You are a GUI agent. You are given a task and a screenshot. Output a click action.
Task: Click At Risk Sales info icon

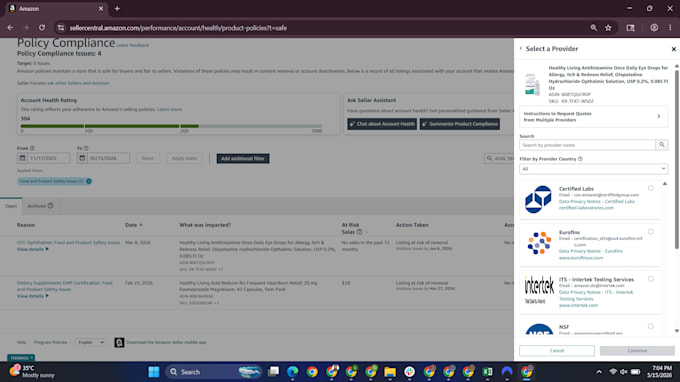pos(359,232)
